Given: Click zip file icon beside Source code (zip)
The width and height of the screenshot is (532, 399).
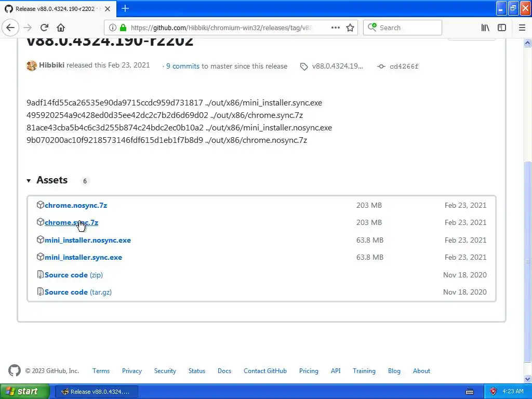Looking at the screenshot, I should [x=41, y=274].
